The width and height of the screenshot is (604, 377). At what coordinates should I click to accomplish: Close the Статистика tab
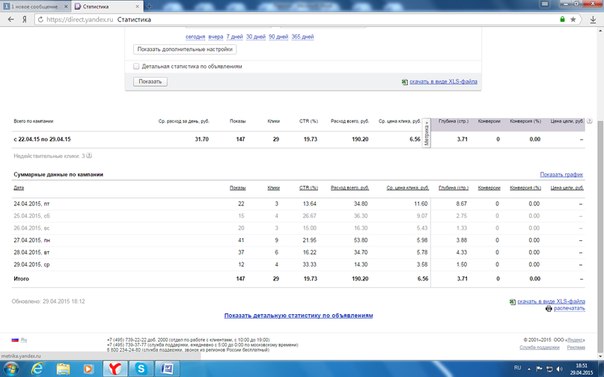tap(138, 7)
